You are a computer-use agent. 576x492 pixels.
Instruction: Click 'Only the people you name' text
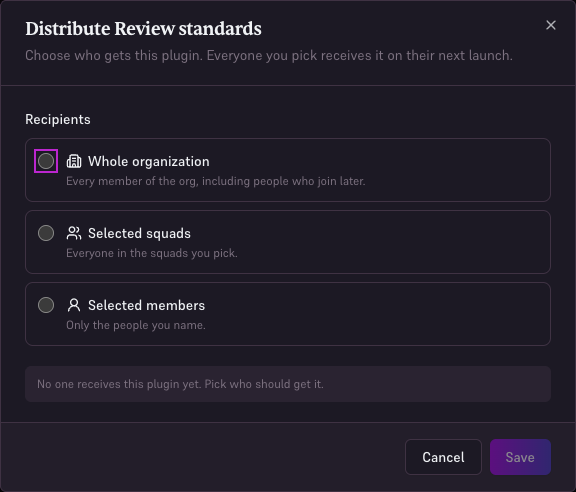(136, 325)
